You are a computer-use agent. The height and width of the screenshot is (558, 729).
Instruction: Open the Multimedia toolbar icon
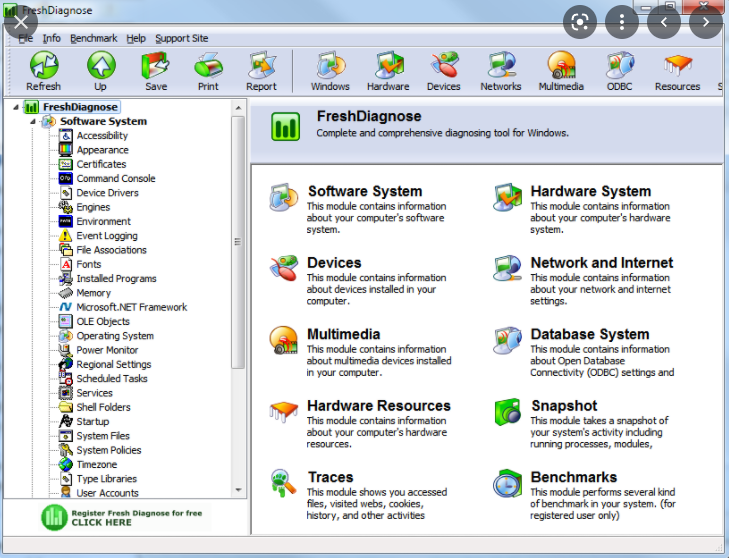click(x=562, y=65)
